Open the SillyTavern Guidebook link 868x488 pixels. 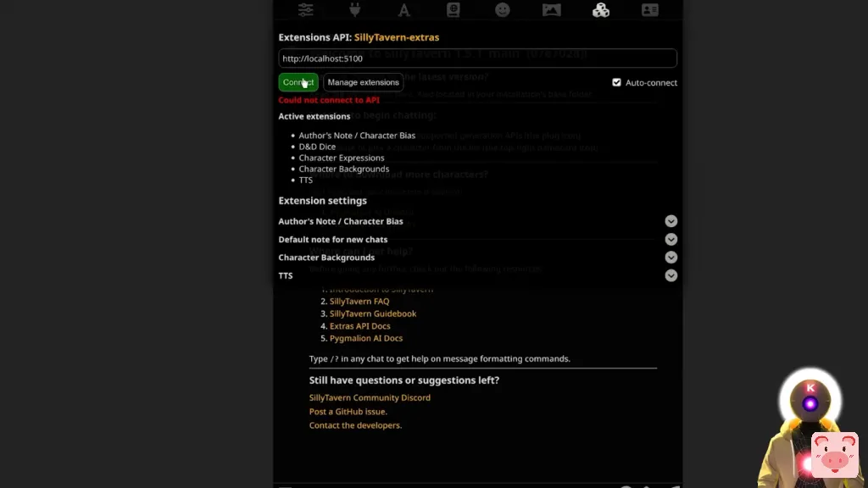point(373,313)
